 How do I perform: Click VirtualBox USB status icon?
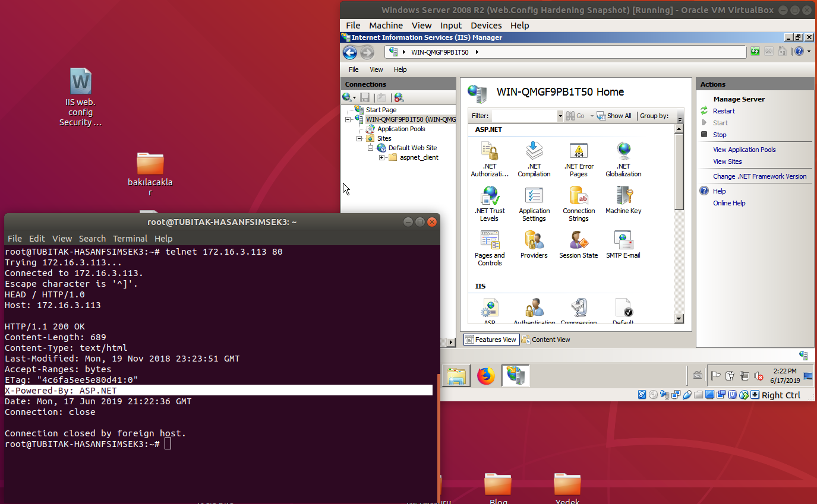click(x=687, y=395)
